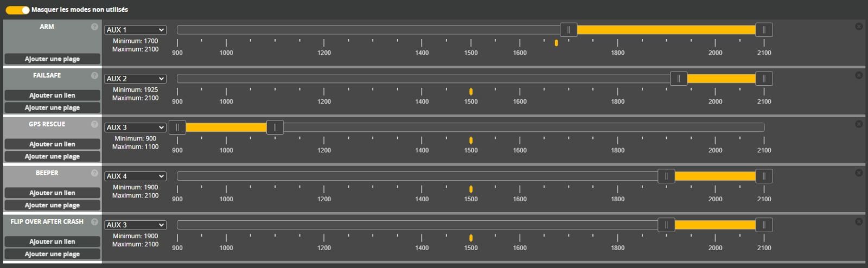Open the AUX 4 dropdown for BEEPER
The image size is (868, 268).
tap(135, 176)
